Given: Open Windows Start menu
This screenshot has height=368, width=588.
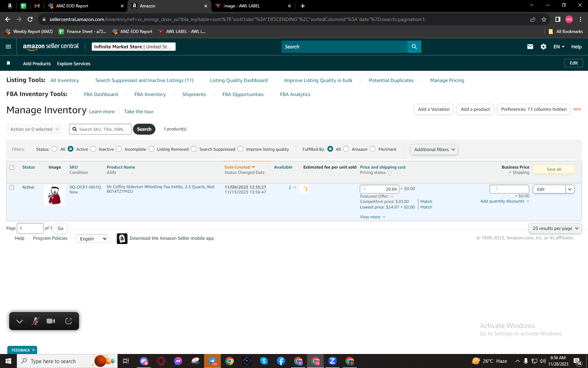Looking at the screenshot, I should pos(8,361).
